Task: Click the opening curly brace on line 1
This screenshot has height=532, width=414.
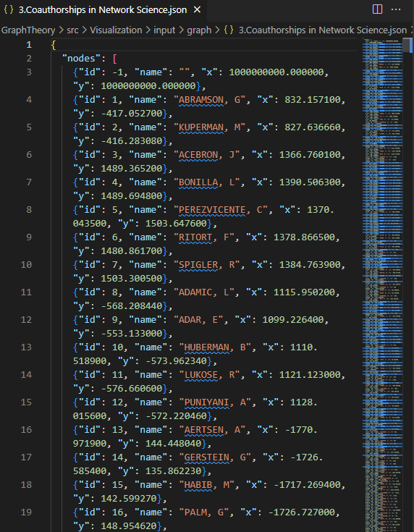Action: [x=54, y=45]
